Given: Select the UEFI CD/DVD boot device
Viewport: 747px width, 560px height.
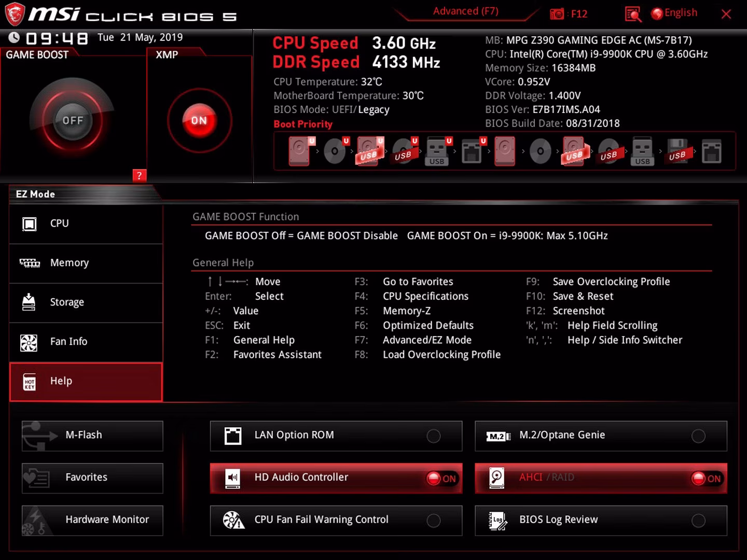Looking at the screenshot, I should click(336, 151).
